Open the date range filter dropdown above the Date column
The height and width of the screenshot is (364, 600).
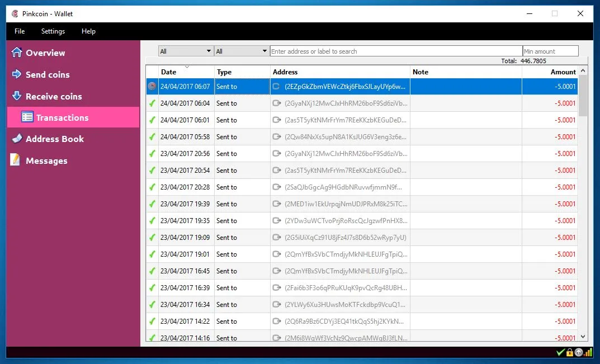(x=186, y=51)
